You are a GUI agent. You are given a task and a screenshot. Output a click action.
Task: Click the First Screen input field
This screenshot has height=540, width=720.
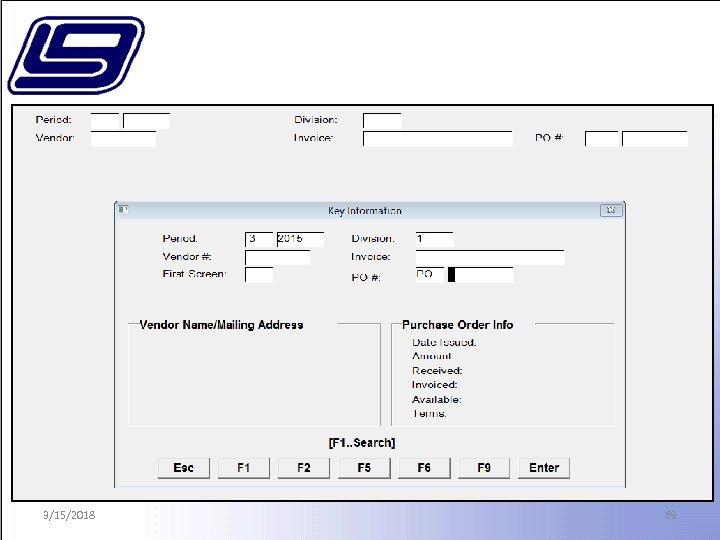click(x=259, y=275)
